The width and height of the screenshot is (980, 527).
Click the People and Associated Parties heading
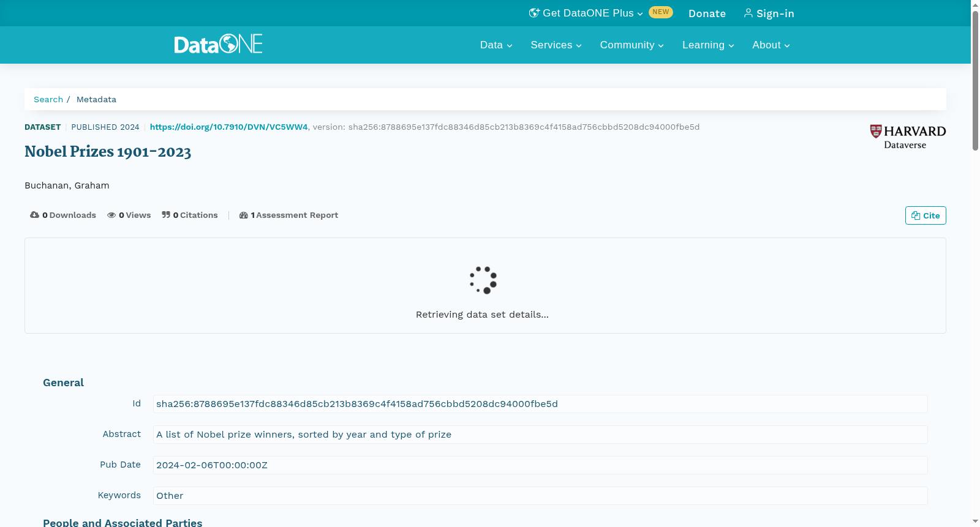click(123, 522)
